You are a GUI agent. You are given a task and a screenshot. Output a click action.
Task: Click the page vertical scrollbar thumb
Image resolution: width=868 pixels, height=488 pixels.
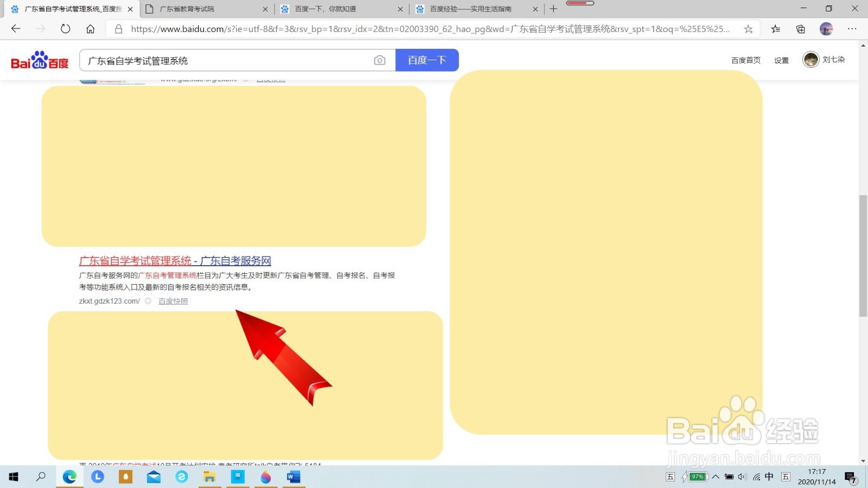click(x=863, y=256)
